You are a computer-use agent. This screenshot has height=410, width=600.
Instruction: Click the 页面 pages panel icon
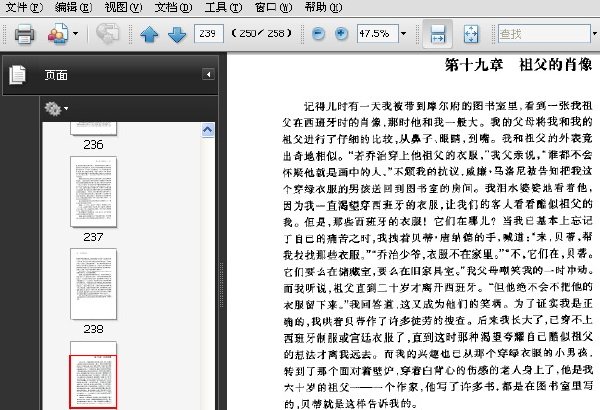point(18,75)
